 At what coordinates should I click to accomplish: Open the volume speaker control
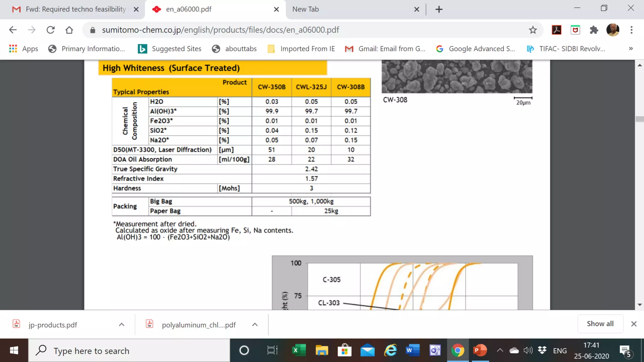528,350
